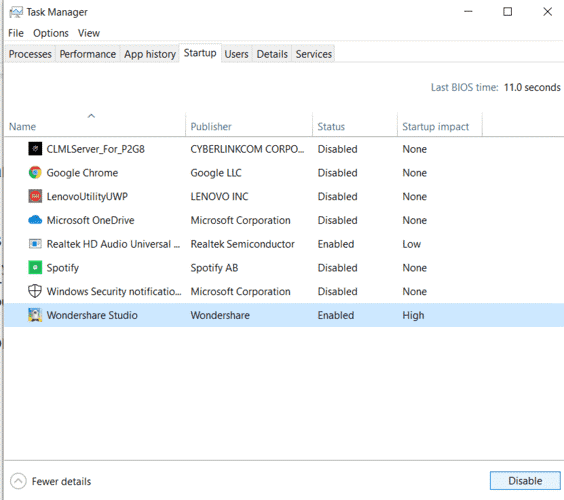The height and width of the screenshot is (500, 564).
Task: Open the File menu
Action: (16, 33)
